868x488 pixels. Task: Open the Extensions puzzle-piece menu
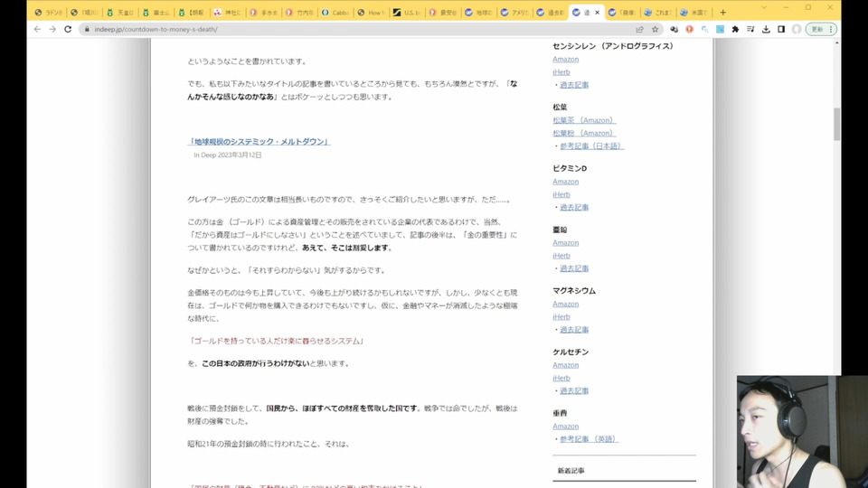(735, 29)
